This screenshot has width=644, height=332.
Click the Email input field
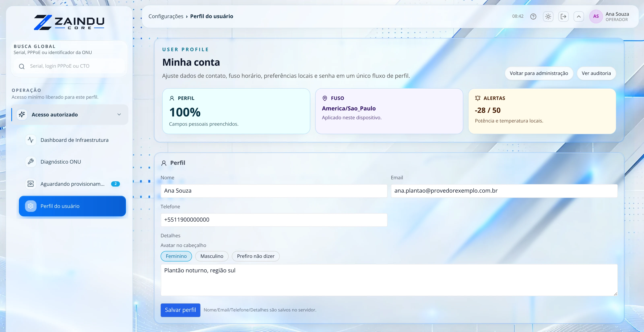click(x=504, y=191)
